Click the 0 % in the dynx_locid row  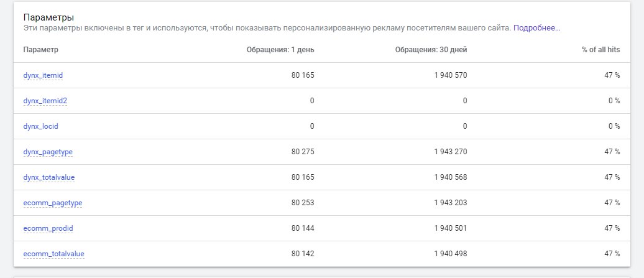[614, 126]
